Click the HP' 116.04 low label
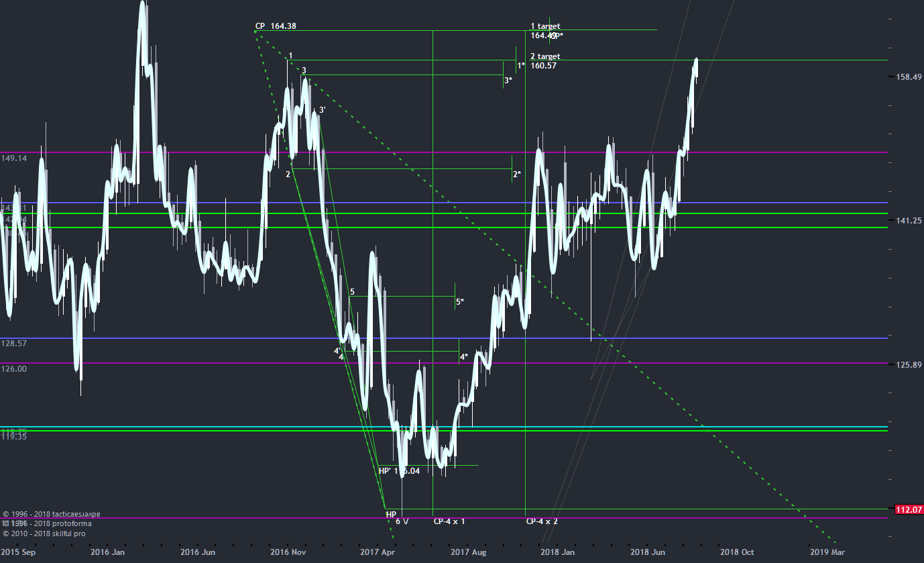Screen dimensions: 924x563 (399, 471)
